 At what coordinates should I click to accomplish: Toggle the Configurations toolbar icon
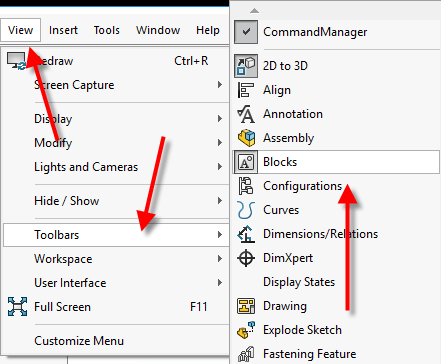(x=246, y=186)
